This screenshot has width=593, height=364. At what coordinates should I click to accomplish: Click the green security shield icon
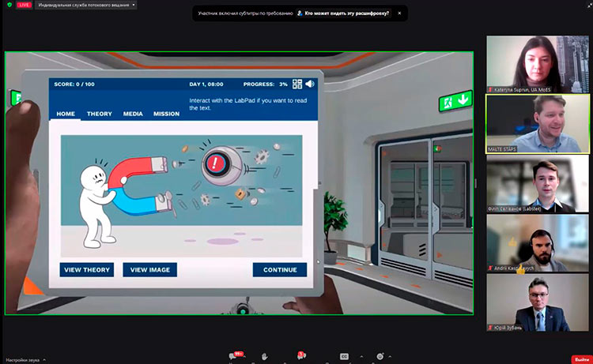[9, 5]
